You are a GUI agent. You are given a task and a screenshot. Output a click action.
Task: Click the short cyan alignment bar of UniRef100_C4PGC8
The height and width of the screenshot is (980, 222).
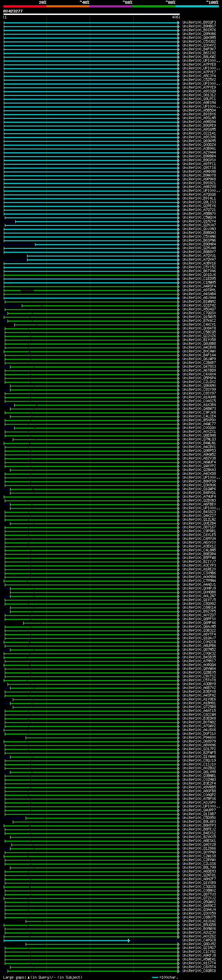(67, 940)
